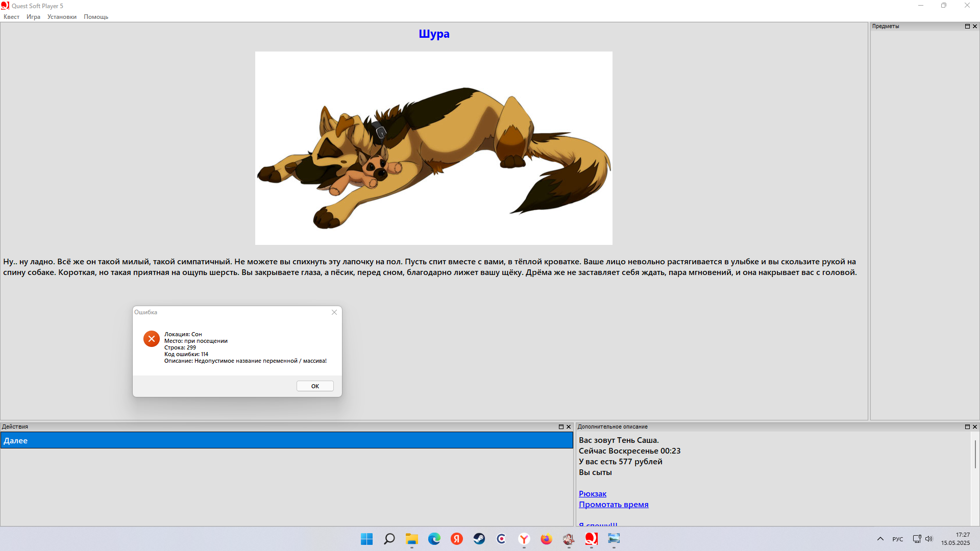The width and height of the screenshot is (980, 551).
Task: Open File Explorer from the taskbar
Action: (x=411, y=539)
